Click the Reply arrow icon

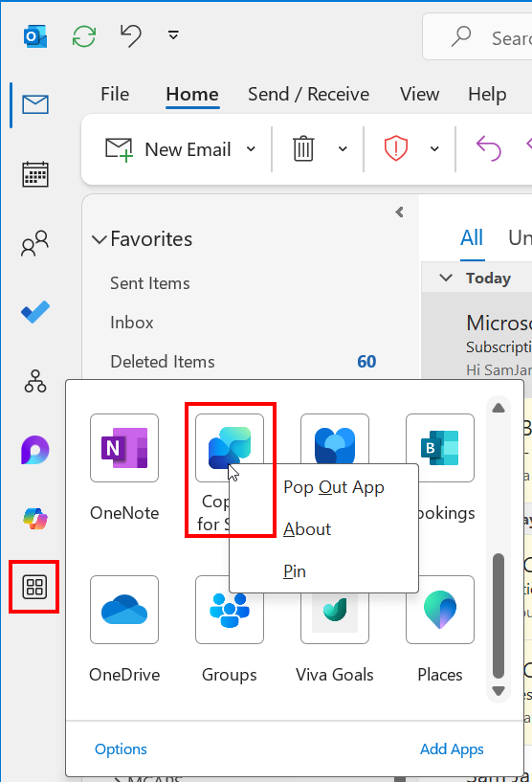coord(489,148)
